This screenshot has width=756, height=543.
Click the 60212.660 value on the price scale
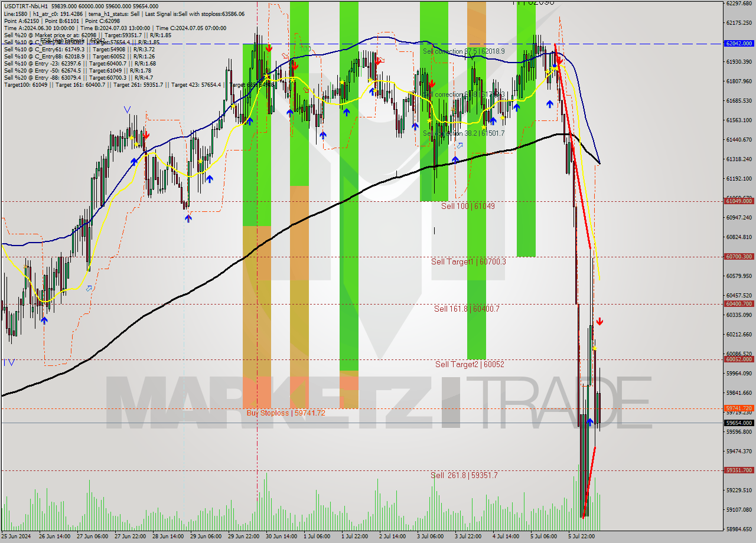coord(739,334)
